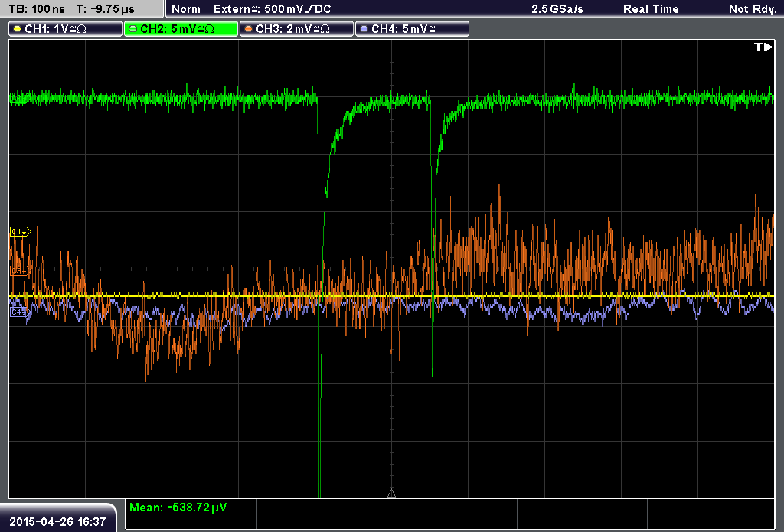Click the C1 ground level marker
The image size is (784, 532).
21,231
